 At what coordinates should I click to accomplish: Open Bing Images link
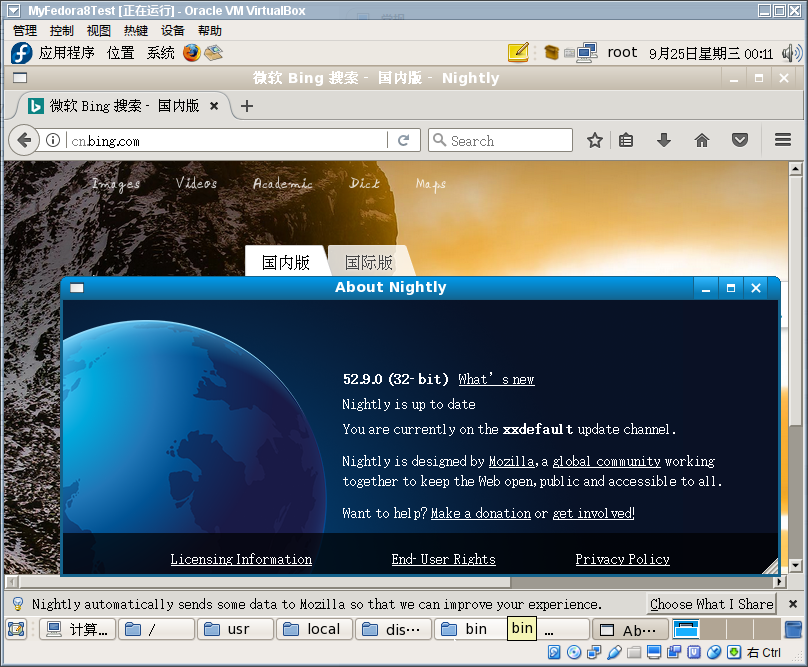coord(116,184)
